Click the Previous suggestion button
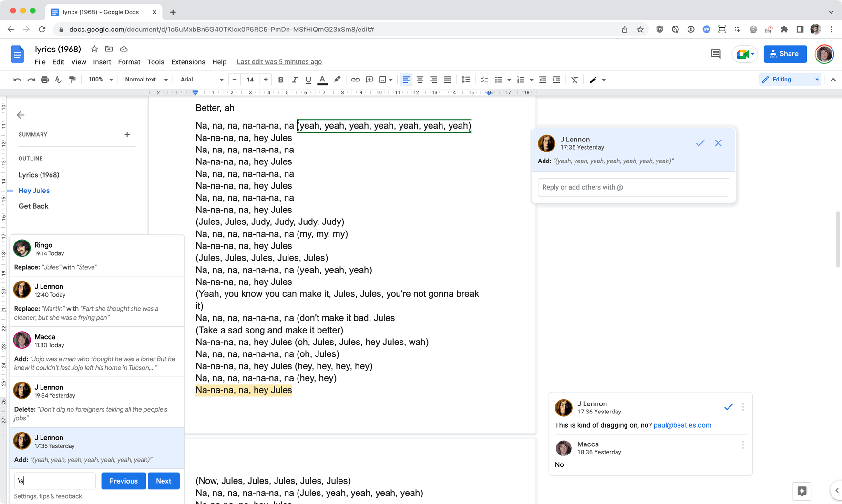This screenshot has width=842, height=504. tap(123, 481)
